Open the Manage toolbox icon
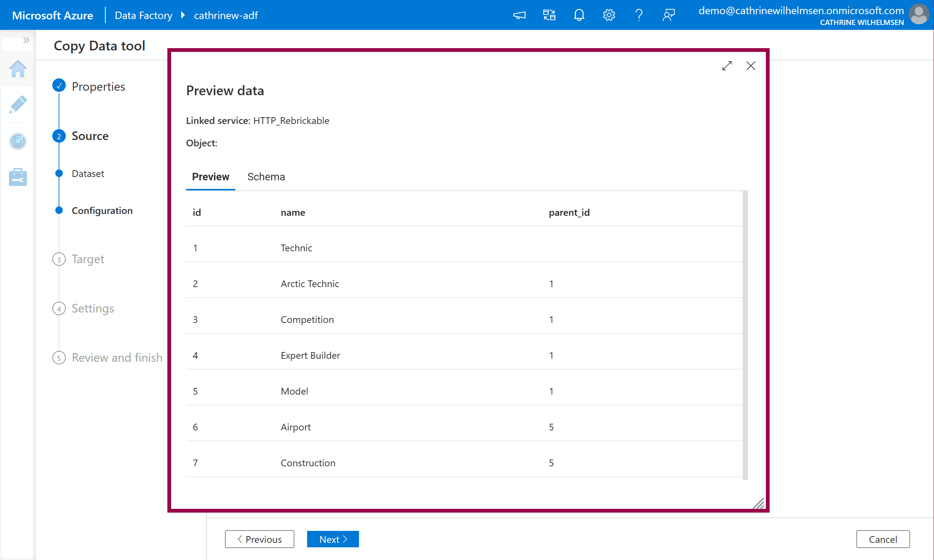 [18, 177]
